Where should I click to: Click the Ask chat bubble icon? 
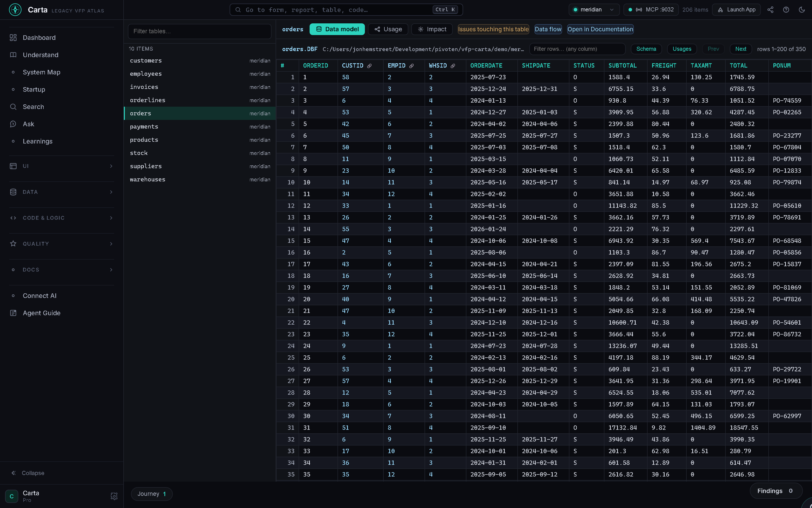(13, 124)
